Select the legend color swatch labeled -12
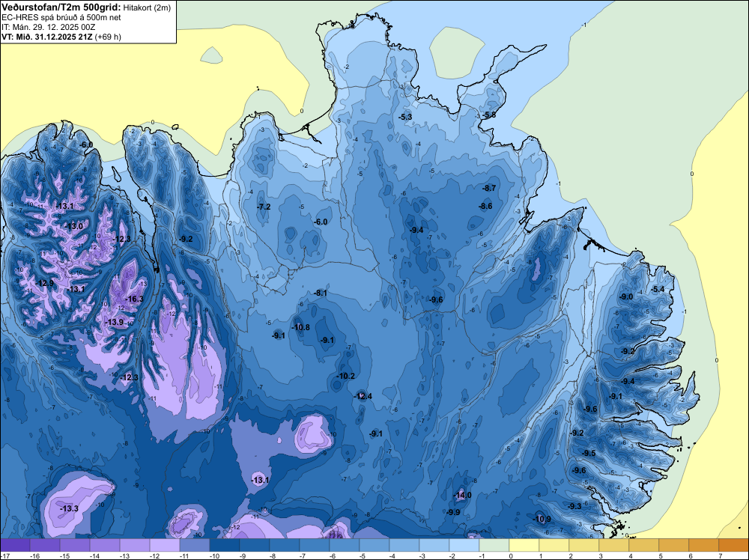The width and height of the screenshot is (749, 560). (x=165, y=545)
